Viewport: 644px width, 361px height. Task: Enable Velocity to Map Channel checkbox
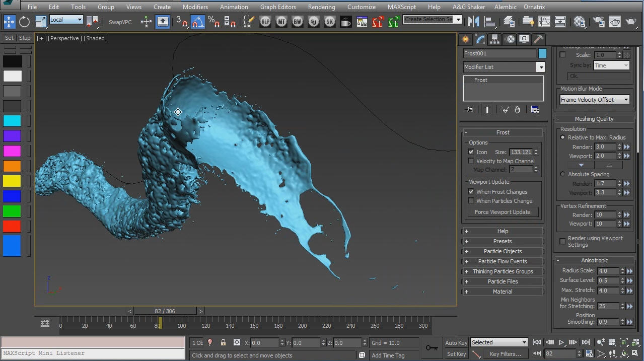(471, 161)
